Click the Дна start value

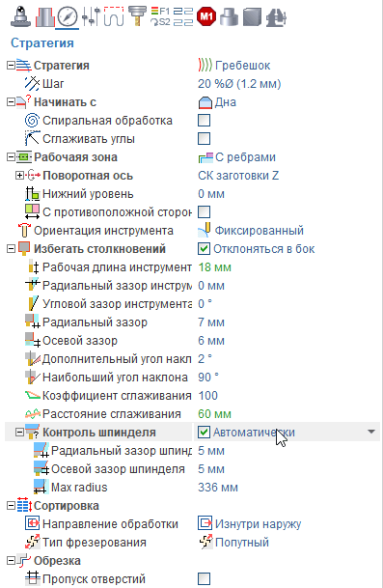click(225, 102)
